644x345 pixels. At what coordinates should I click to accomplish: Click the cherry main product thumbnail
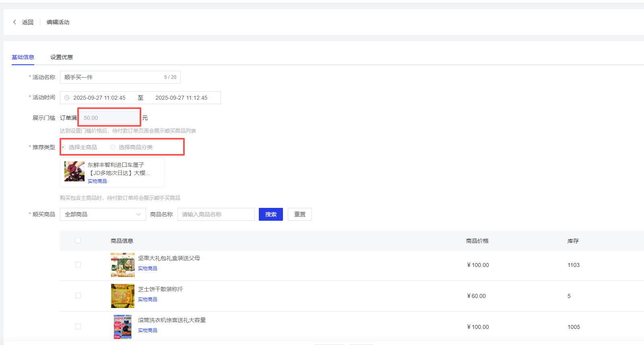(74, 171)
